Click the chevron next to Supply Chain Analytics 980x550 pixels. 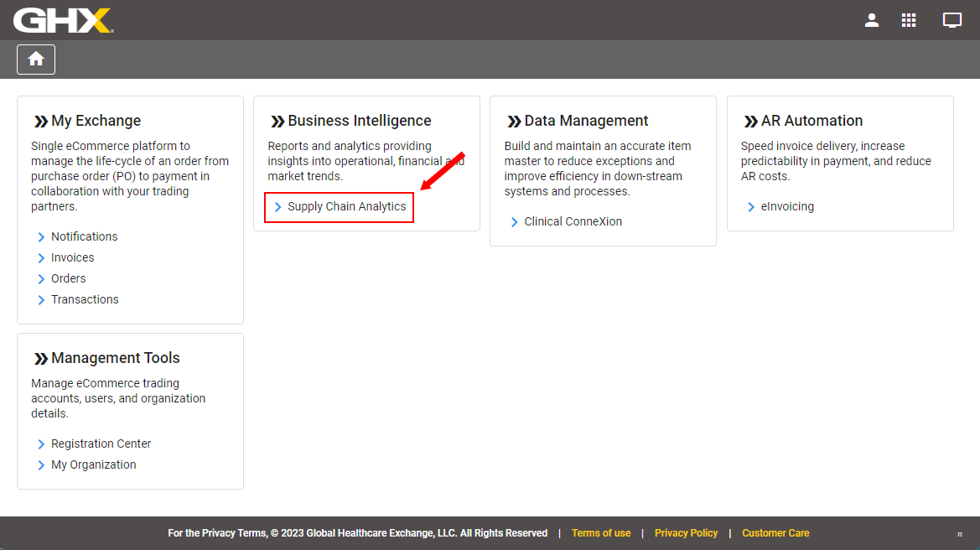278,207
